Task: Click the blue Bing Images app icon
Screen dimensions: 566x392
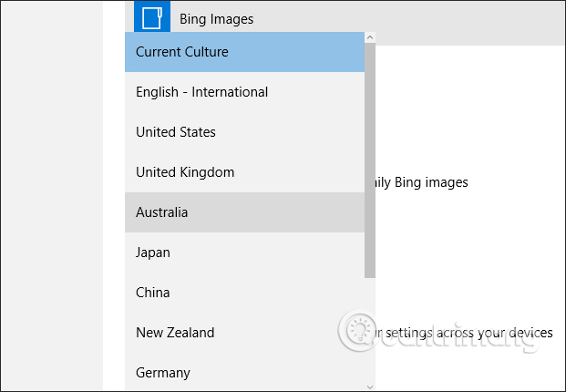Action: [x=151, y=17]
